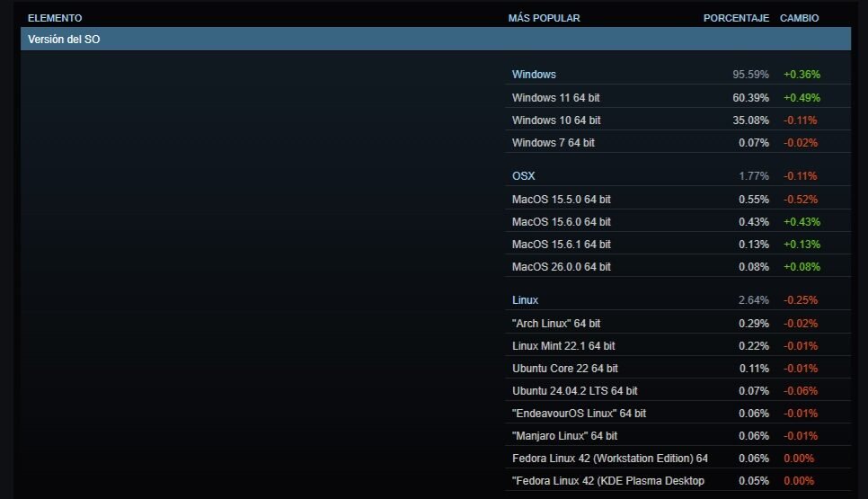Select the Ubuntu Core 22 64 bit row

(x=678, y=369)
